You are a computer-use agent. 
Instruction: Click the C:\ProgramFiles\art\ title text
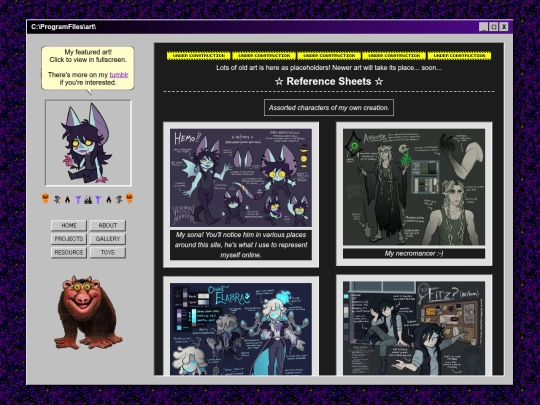tap(64, 27)
